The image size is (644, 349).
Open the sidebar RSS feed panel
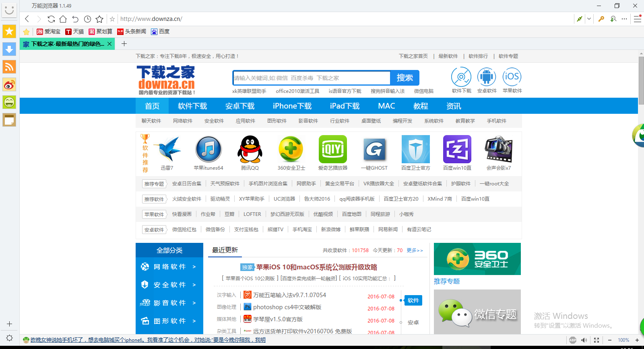click(x=9, y=66)
